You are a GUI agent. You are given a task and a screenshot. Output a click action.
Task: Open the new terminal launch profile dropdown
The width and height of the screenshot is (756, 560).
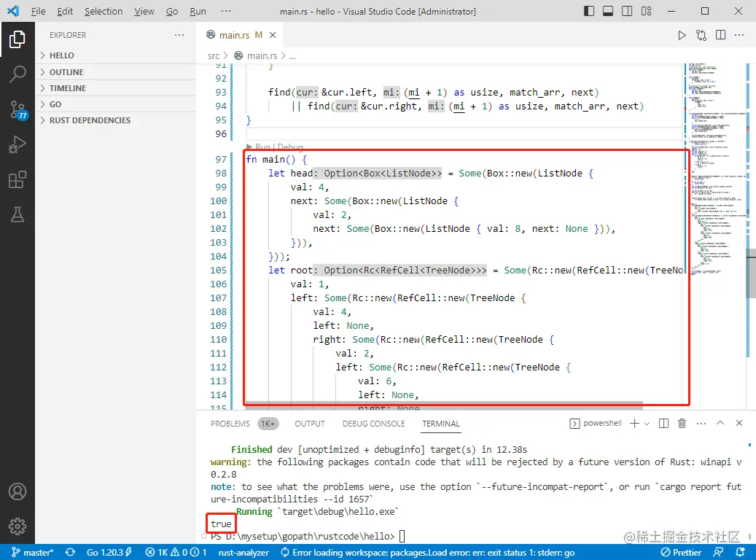click(647, 424)
